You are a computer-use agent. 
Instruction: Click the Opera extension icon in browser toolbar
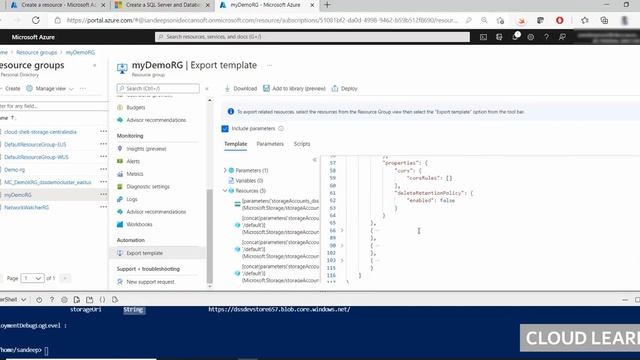(x=560, y=20)
